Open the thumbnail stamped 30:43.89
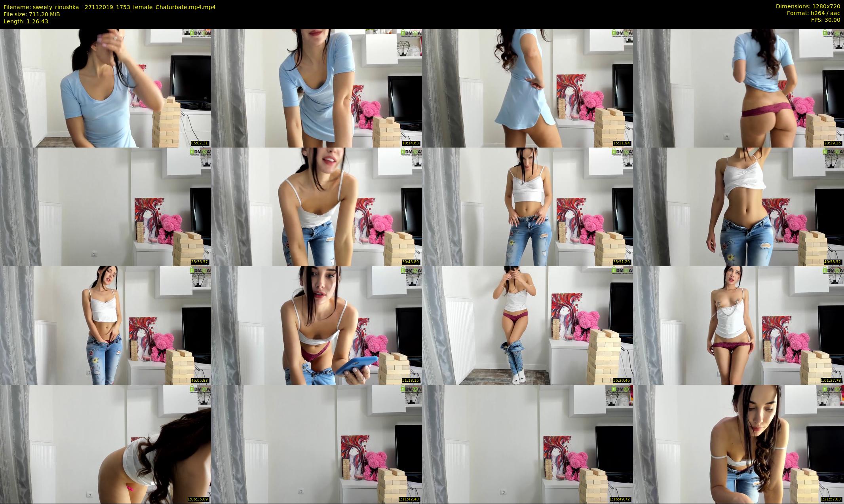 (x=316, y=207)
